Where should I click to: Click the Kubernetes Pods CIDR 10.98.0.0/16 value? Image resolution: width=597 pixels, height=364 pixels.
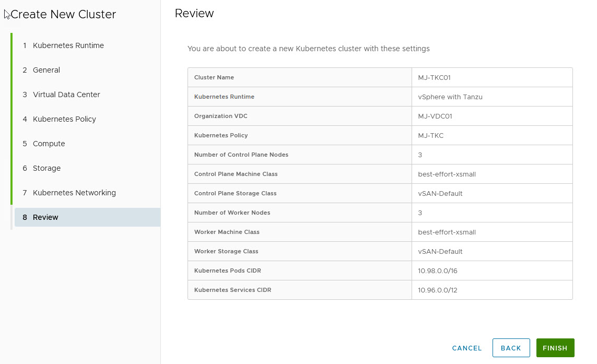click(x=438, y=271)
